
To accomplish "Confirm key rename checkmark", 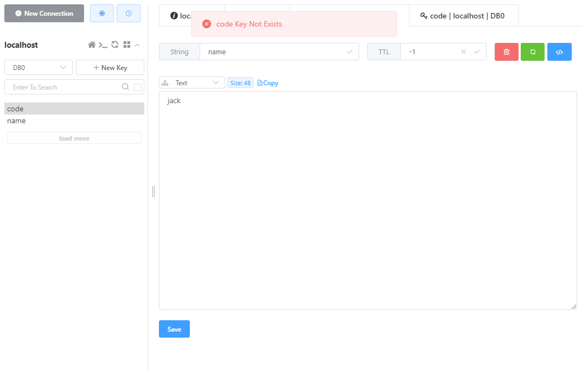I will click(350, 52).
